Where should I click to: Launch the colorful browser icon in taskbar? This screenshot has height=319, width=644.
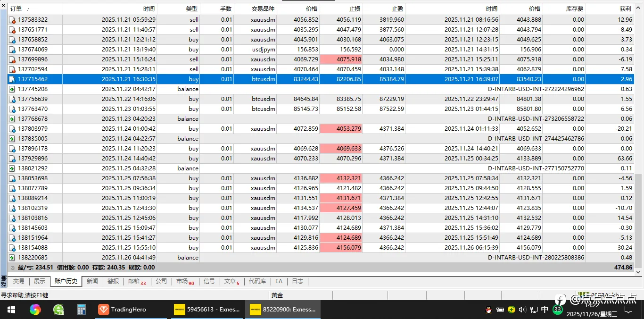click(x=35, y=310)
